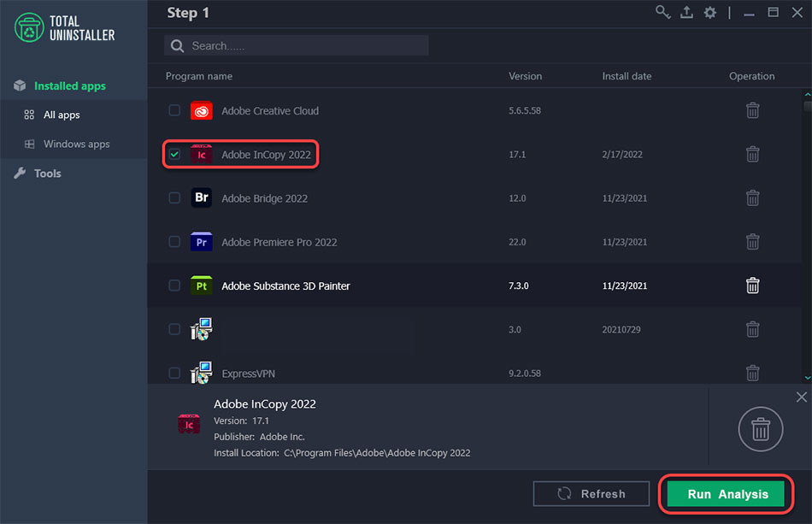Click the InCopy icon in the details panel
The width and height of the screenshot is (812, 524).
(x=189, y=423)
